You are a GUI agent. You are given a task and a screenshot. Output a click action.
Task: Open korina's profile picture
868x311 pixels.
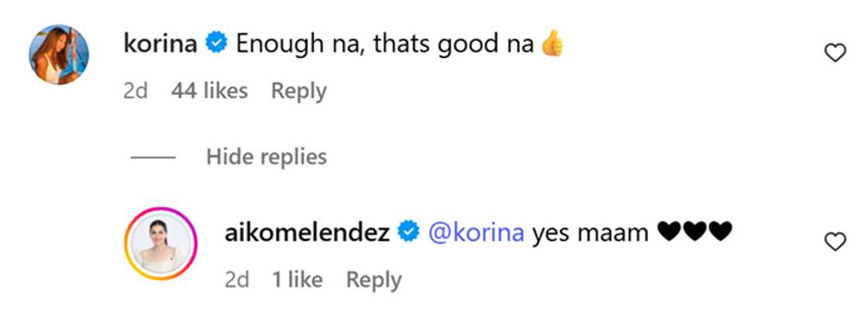[x=59, y=54]
